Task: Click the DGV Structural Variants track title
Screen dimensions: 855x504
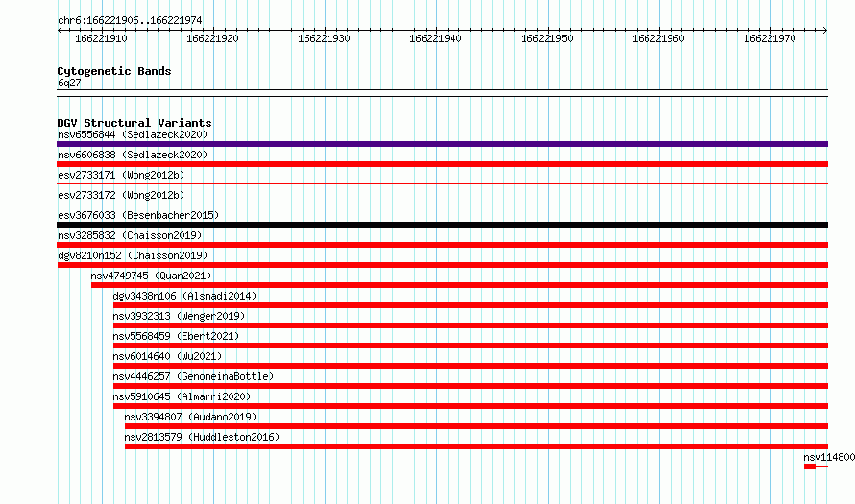Action: click(x=134, y=123)
